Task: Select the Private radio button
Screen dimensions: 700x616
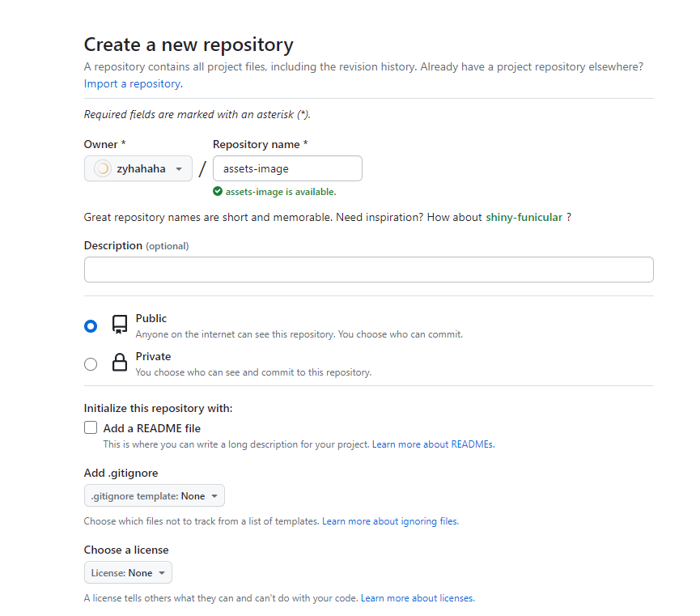Action: click(91, 364)
